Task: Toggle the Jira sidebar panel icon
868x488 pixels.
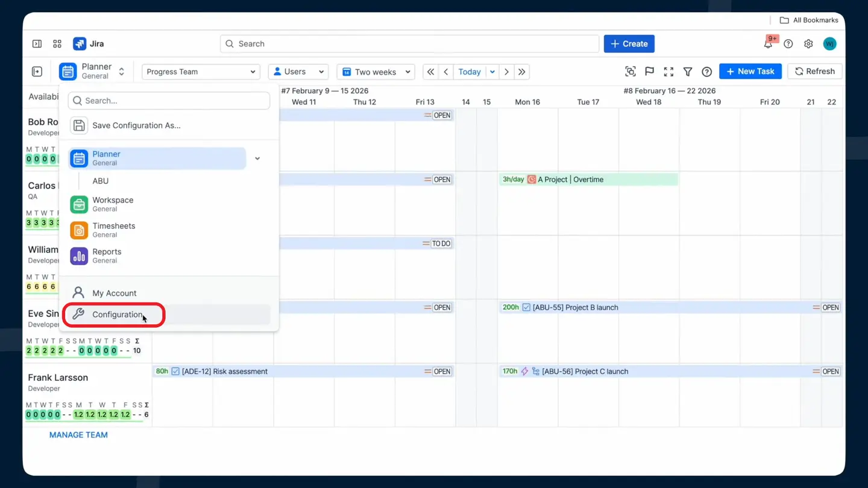Action: tap(37, 44)
